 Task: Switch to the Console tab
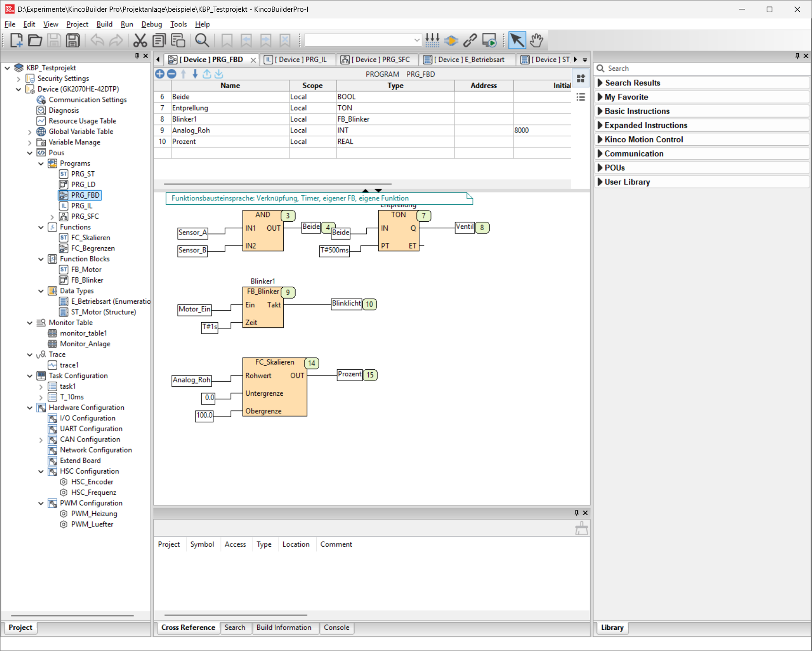337,627
